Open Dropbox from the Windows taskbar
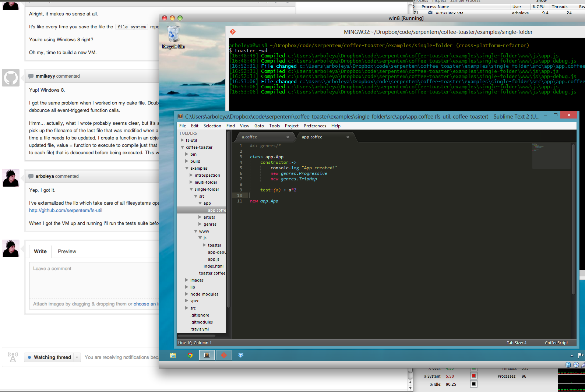 241,355
